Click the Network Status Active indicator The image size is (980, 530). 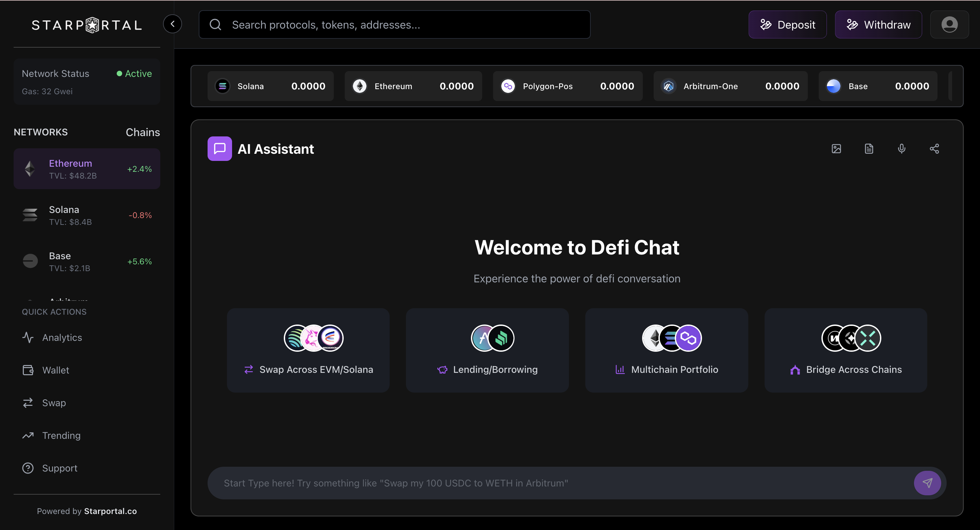[134, 73]
